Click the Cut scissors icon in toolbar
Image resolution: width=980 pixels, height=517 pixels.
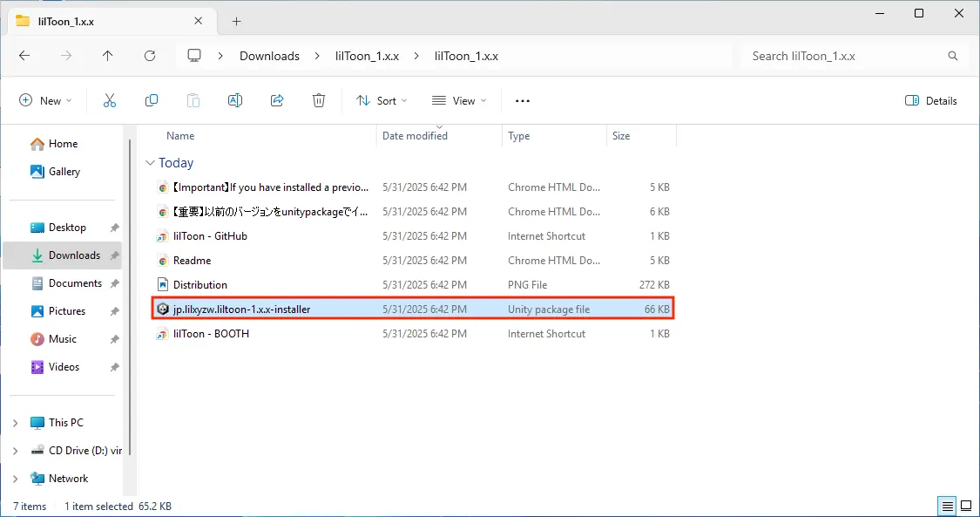(110, 100)
